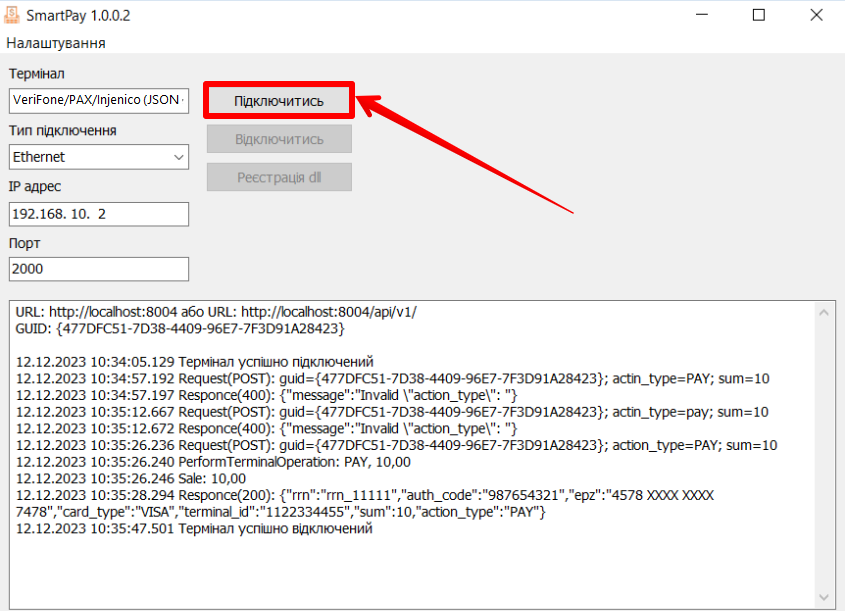The width and height of the screenshot is (845, 611).
Task: Click the localhost:8004 URL line in log
Action: (x=216, y=312)
